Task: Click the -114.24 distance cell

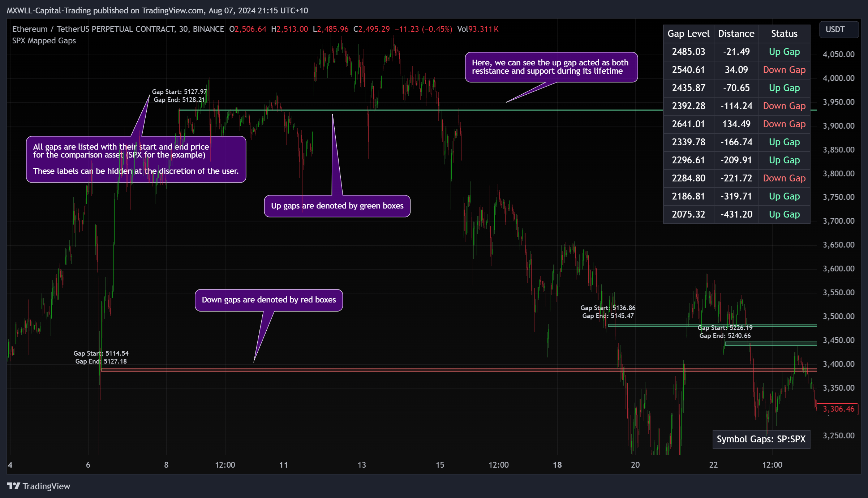Action: (x=736, y=106)
